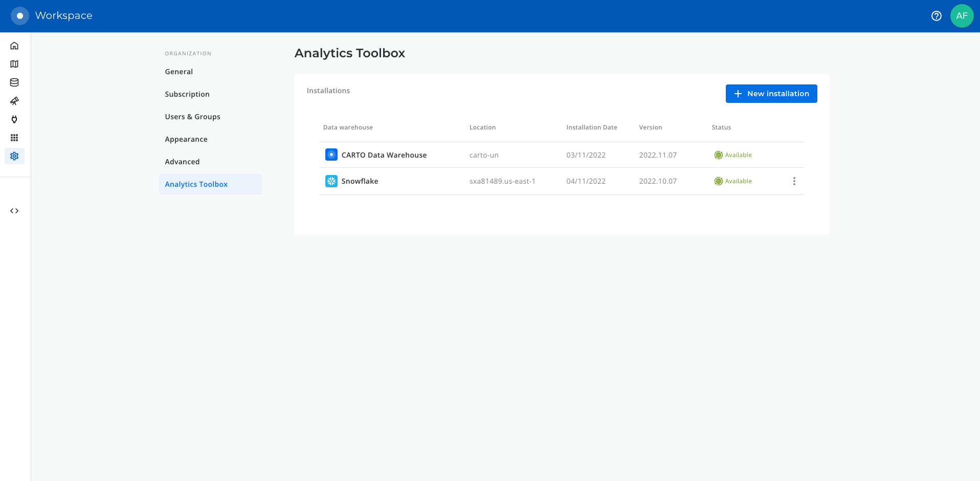Click the CARTO logo in header

point(20,16)
